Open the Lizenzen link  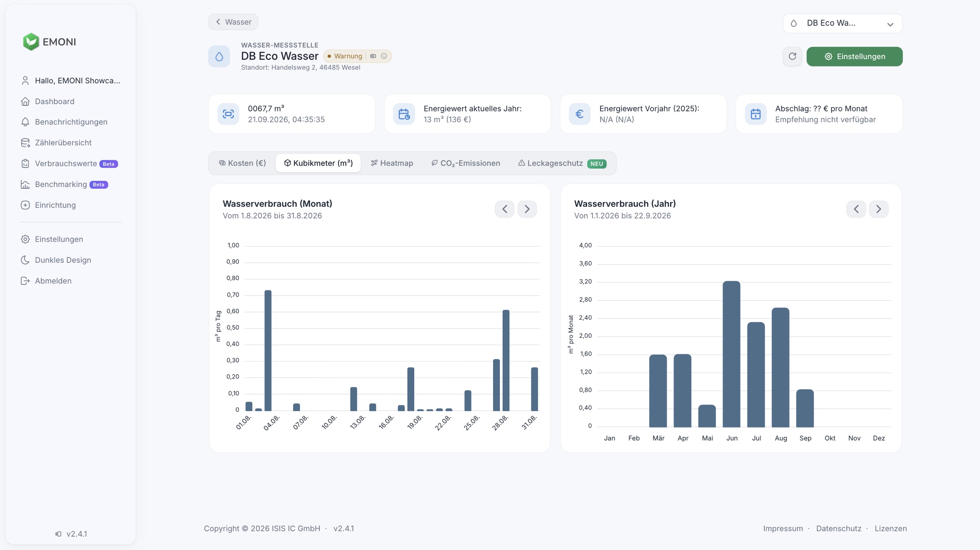[890, 529]
